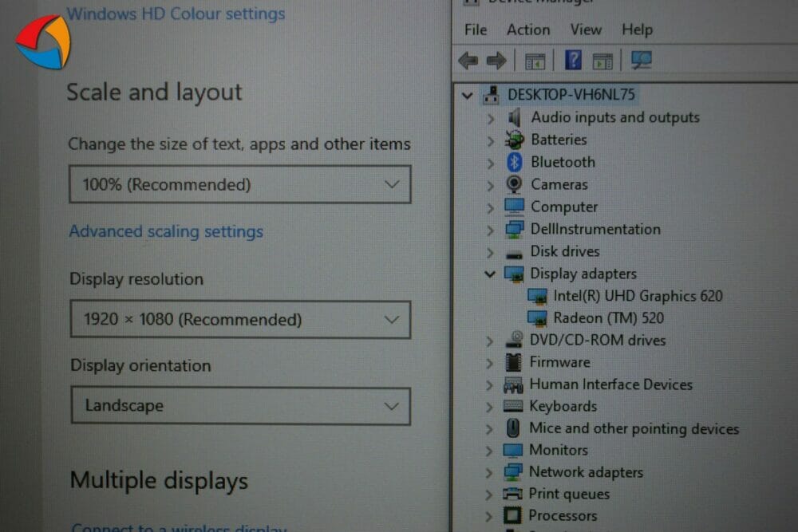Open Windows HD Colour settings link
This screenshot has height=532, width=798.
pyautogui.click(x=176, y=14)
